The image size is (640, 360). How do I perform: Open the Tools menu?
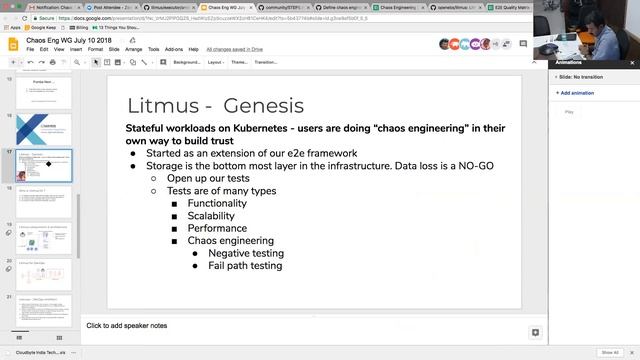click(153, 49)
